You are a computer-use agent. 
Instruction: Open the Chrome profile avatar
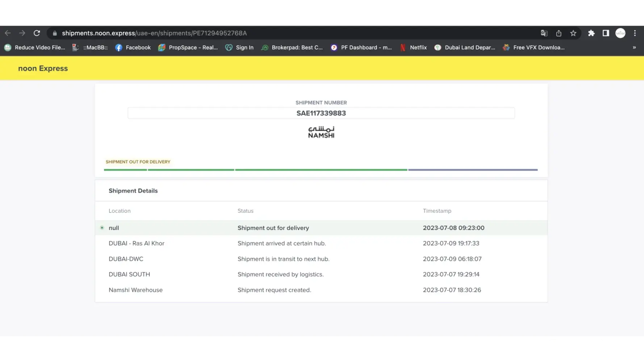coord(620,33)
